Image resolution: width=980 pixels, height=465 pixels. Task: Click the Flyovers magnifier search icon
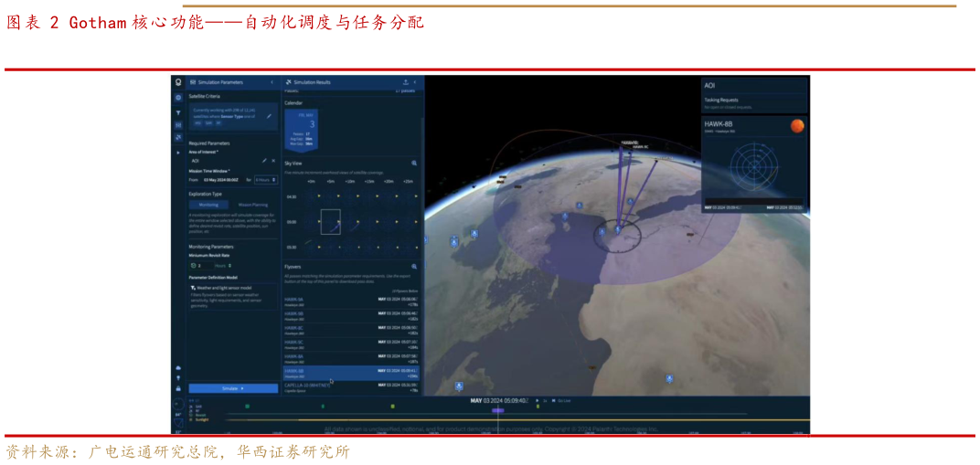[414, 267]
